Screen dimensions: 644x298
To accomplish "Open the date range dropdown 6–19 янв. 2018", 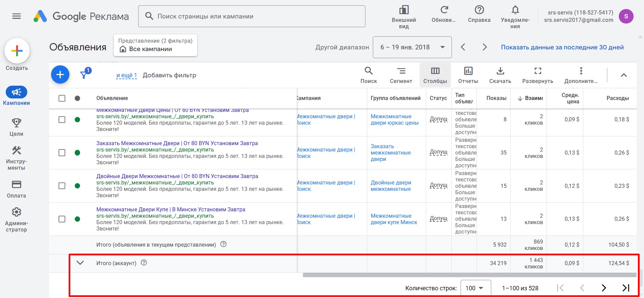I will coord(412,47).
